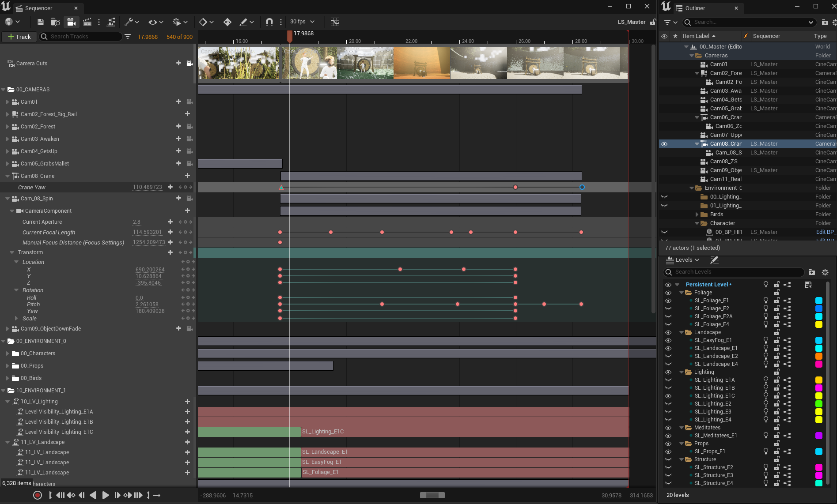Click the auto-key key icon
The width and height of the screenshot is (837, 504).
227,22
